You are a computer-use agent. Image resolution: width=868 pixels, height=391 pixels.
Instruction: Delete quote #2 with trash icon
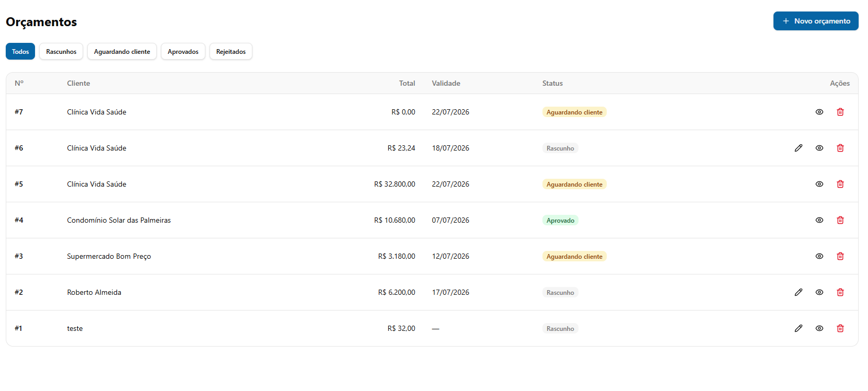(x=840, y=292)
